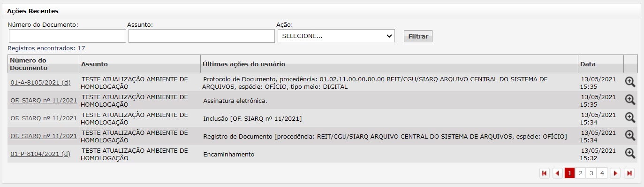Click the Assunto column header

140,64
